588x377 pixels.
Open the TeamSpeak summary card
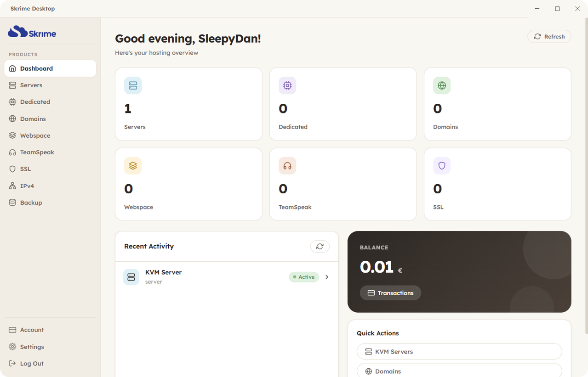coord(343,184)
